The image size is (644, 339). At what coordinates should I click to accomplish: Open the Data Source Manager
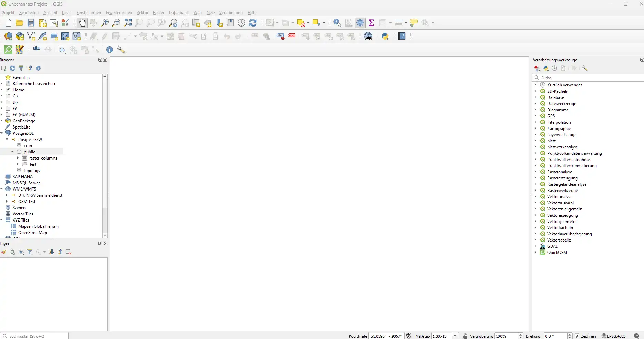point(8,36)
